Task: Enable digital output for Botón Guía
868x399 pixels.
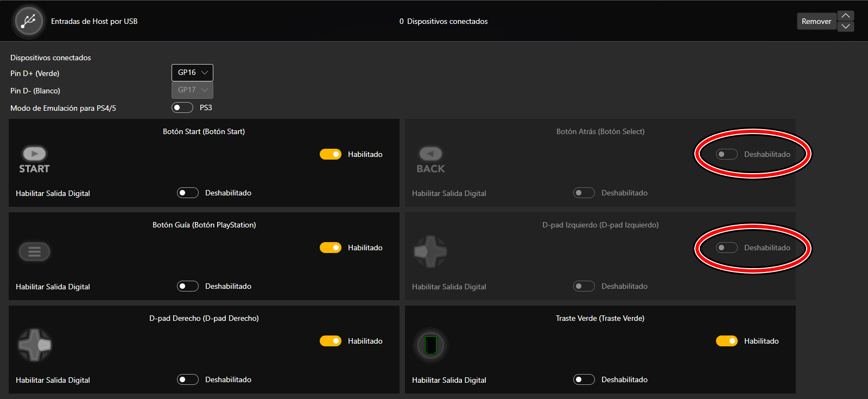Action: coord(188,286)
